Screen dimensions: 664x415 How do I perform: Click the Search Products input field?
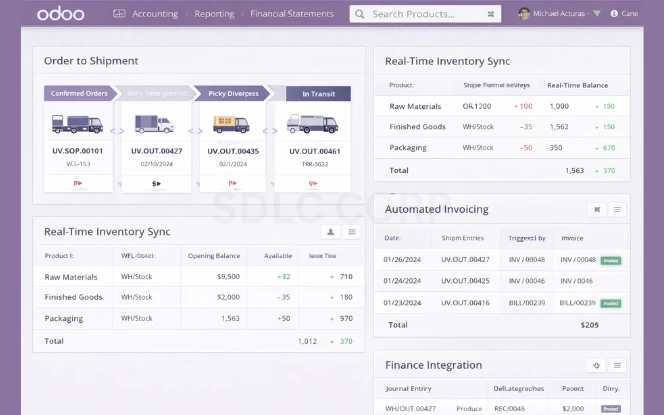click(x=425, y=14)
